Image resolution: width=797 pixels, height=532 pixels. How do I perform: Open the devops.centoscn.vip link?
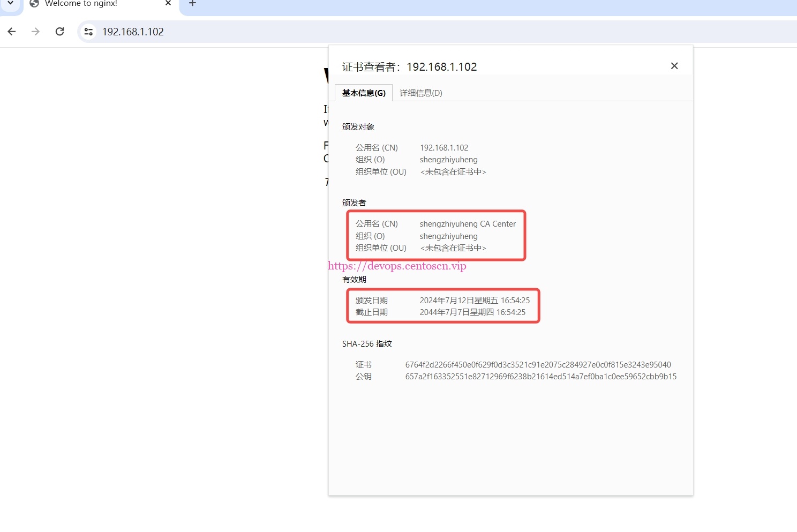(x=397, y=266)
